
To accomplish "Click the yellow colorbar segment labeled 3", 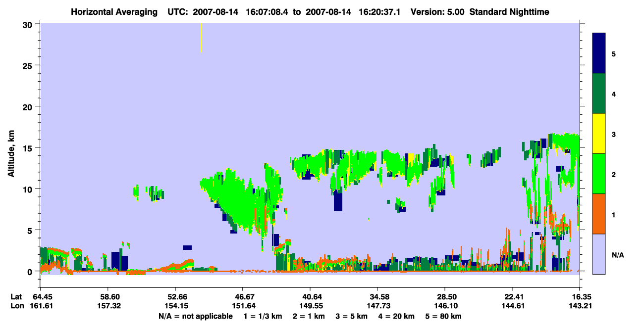I will click(599, 134).
